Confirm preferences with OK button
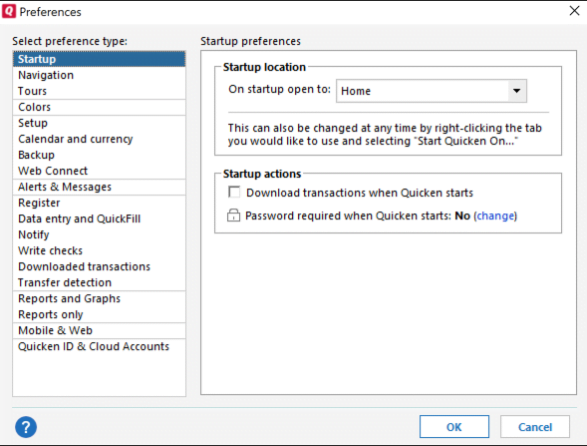Viewport: 587px width, 446px height. (454, 427)
